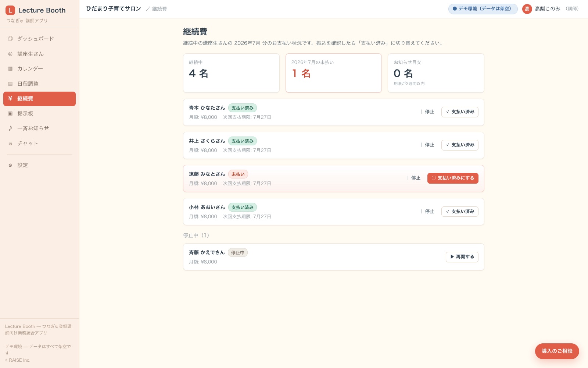
Task: Select the 掲示板 menu item
Action: 39,113
